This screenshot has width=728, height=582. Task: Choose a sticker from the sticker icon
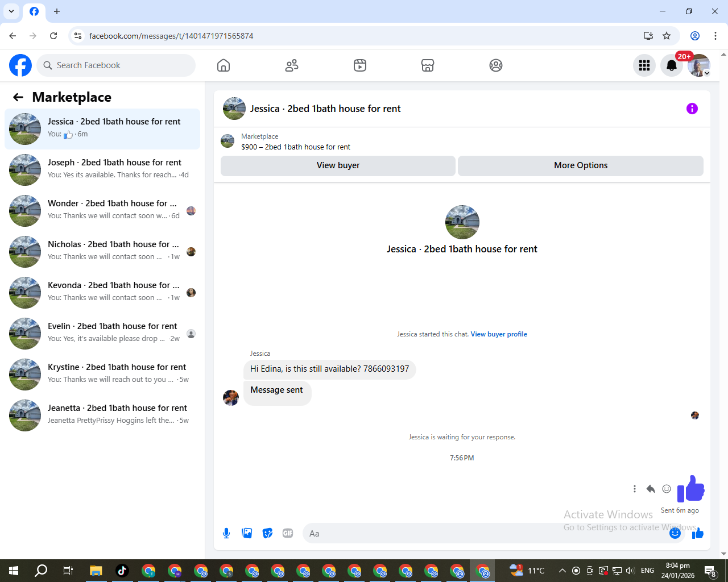click(x=267, y=533)
